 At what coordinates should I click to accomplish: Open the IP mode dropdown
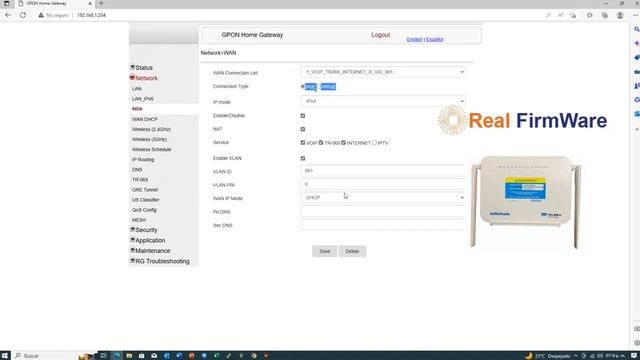383,101
